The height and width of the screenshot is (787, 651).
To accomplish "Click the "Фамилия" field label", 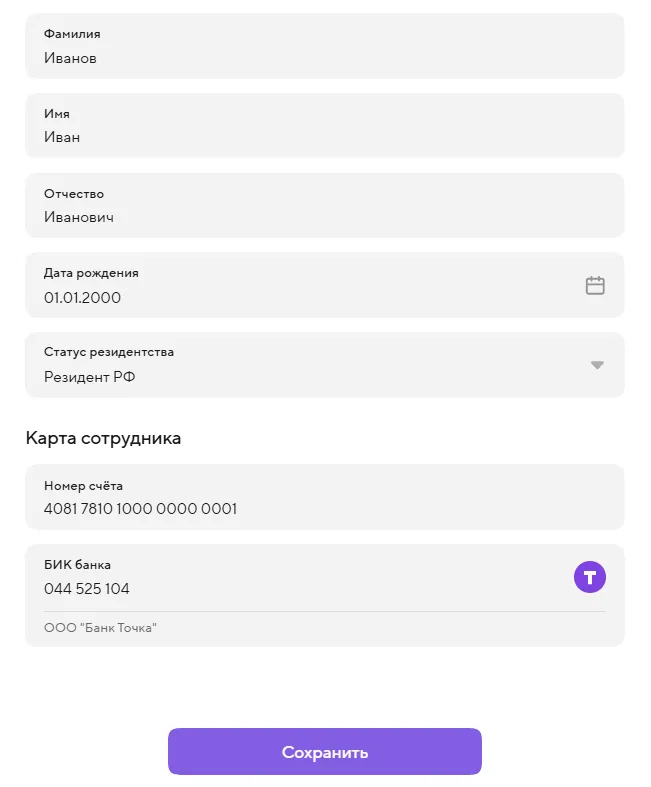I will pos(72,34).
